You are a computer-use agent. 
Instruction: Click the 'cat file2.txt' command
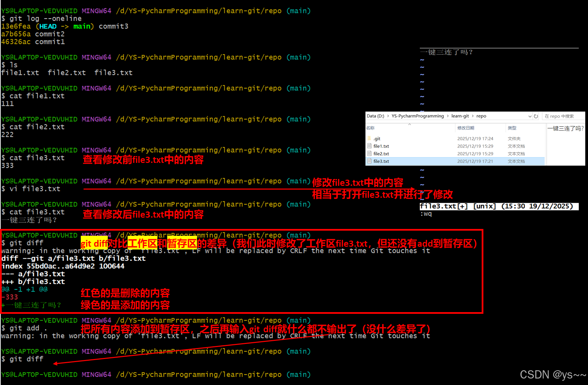pyautogui.click(x=33, y=127)
